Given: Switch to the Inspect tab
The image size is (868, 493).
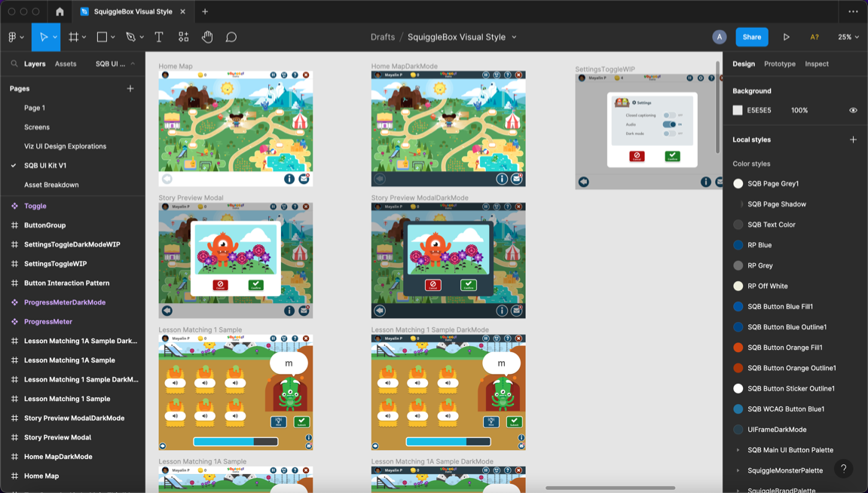Looking at the screenshot, I should [817, 64].
